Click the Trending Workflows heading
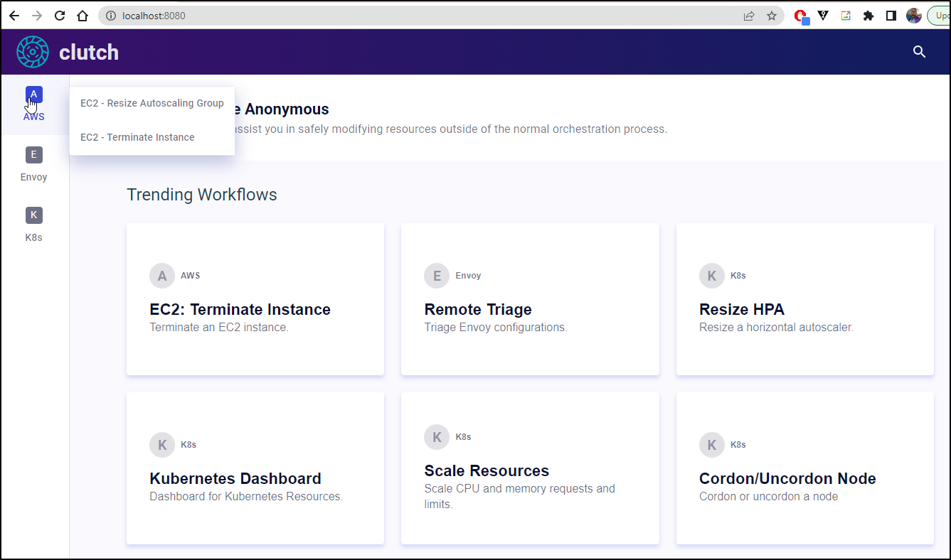951x560 pixels. point(202,194)
